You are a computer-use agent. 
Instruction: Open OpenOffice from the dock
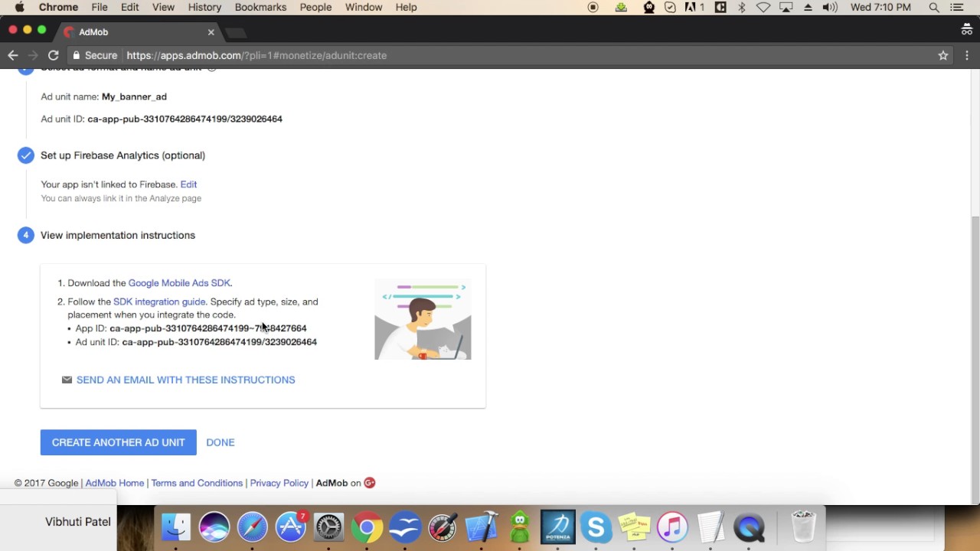pyautogui.click(x=406, y=527)
